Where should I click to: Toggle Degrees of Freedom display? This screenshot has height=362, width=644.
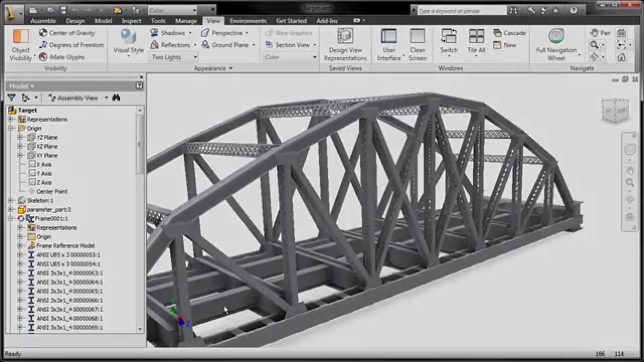coord(71,45)
